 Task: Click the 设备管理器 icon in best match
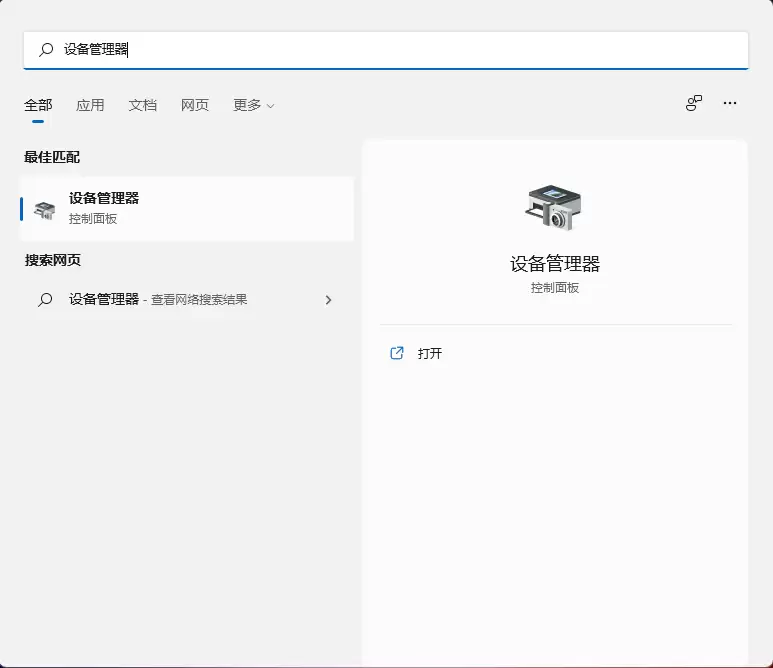click(45, 210)
